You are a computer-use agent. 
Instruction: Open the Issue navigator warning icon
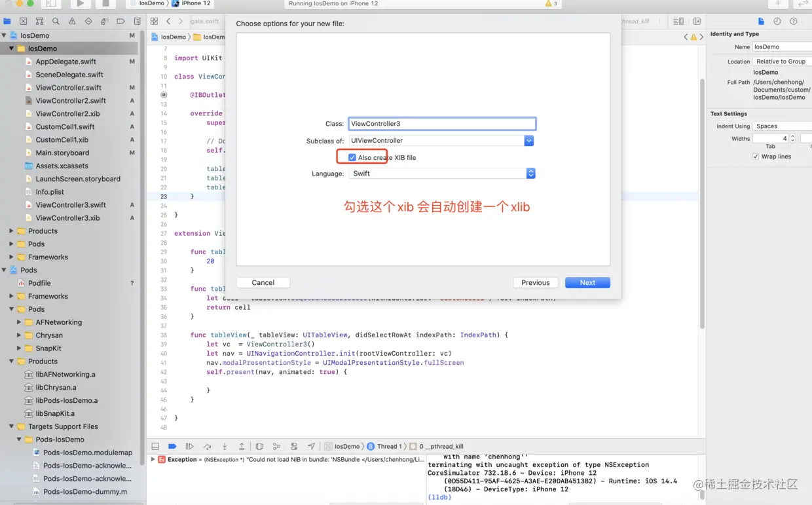pos(72,21)
